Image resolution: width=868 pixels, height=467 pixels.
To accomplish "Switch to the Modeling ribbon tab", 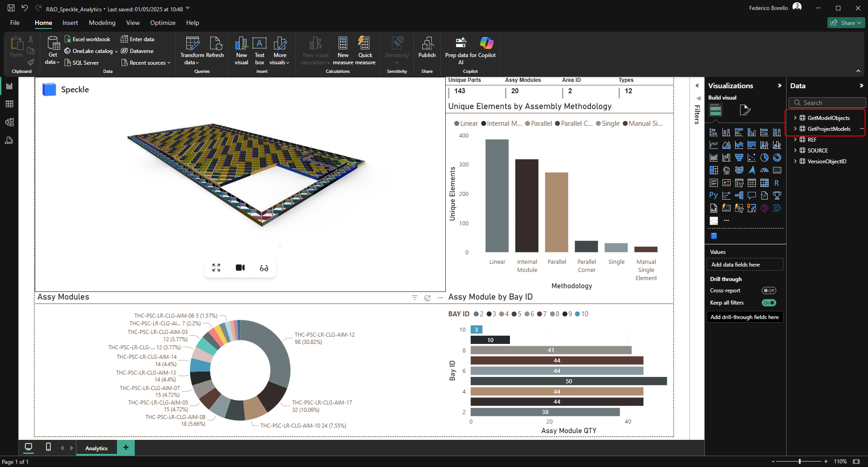I will click(102, 23).
